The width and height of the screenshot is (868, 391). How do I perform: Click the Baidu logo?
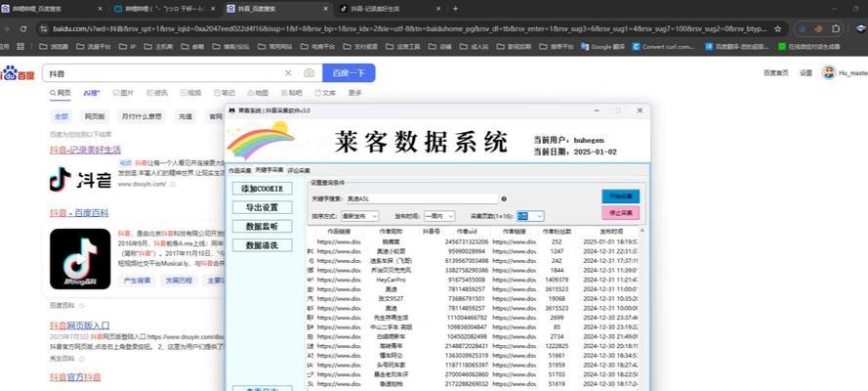point(18,73)
